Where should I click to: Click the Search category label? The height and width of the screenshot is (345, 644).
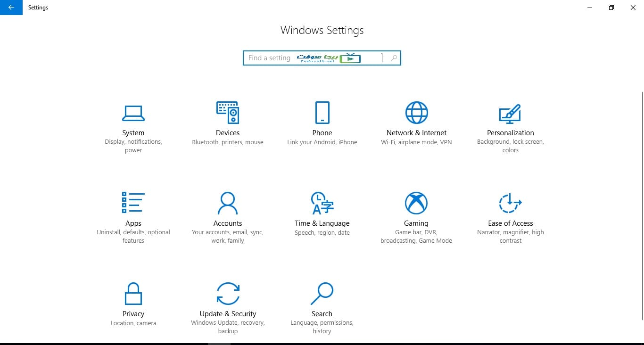tap(322, 314)
